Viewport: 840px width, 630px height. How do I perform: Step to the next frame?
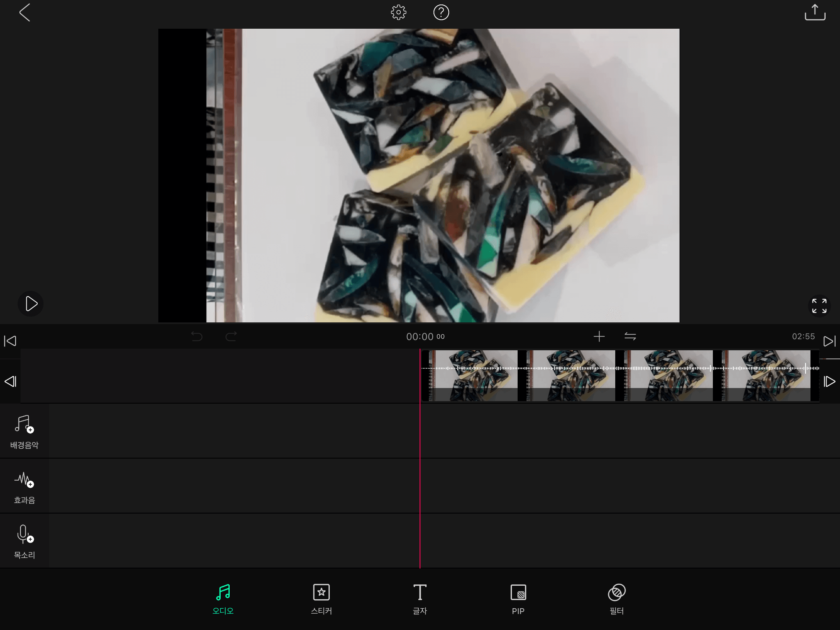829,381
